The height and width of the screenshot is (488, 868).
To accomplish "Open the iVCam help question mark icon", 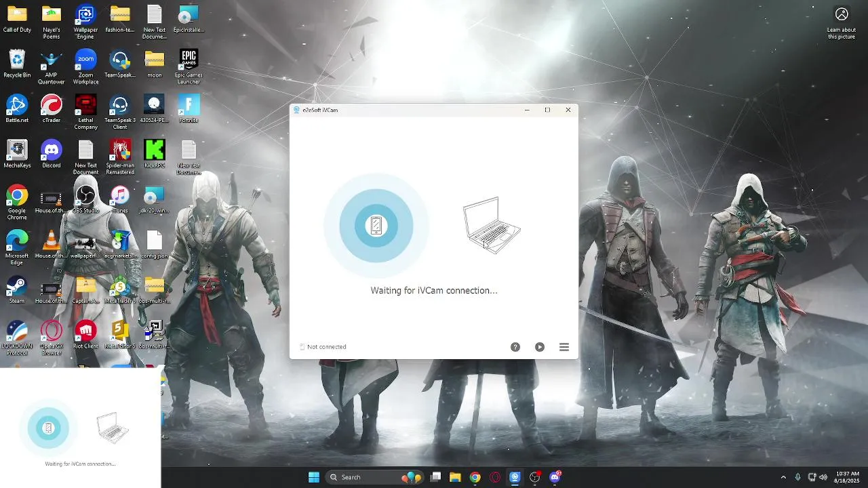I will pyautogui.click(x=515, y=347).
